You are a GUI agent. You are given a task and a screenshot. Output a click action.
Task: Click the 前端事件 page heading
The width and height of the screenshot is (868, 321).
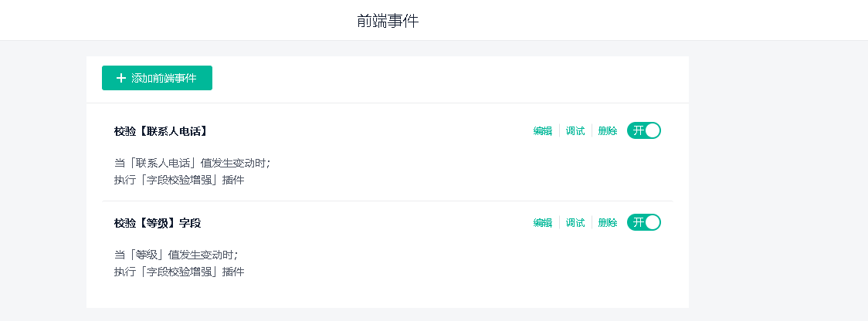tap(388, 21)
